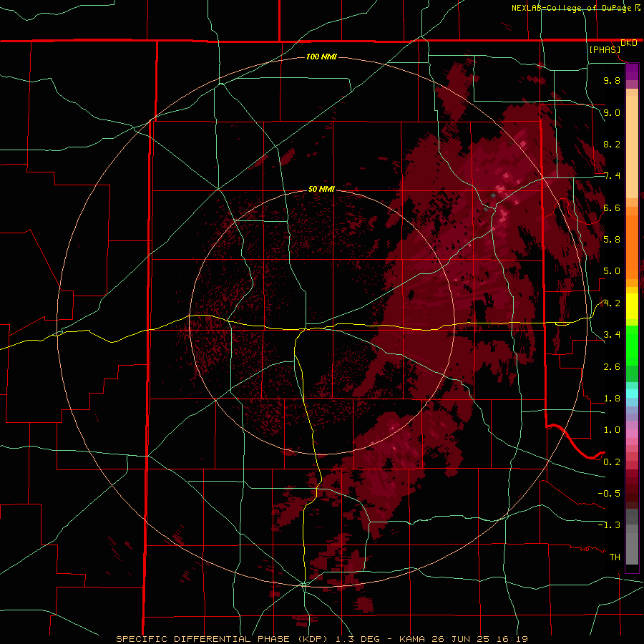Screen dimensions: 644x644
Task: Pick the yellow band on the color bar
Action: click(x=632, y=306)
